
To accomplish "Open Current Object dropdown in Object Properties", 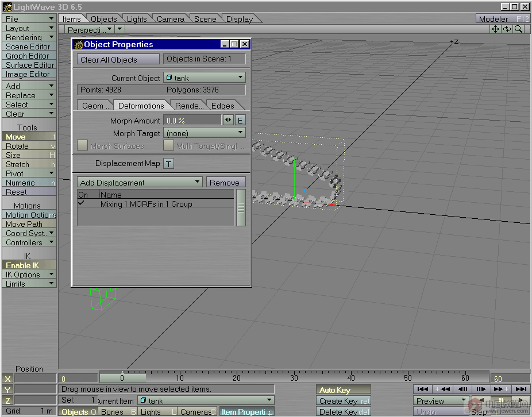I will [205, 78].
